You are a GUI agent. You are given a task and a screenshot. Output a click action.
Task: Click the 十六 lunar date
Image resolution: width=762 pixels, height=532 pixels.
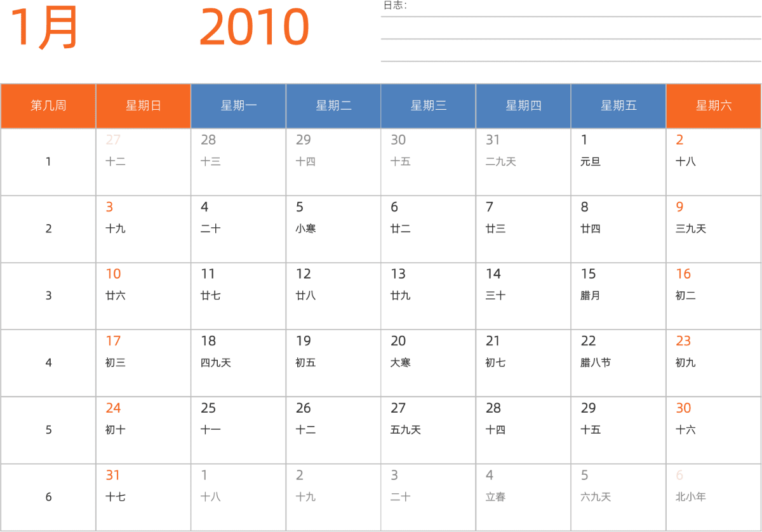(686, 430)
